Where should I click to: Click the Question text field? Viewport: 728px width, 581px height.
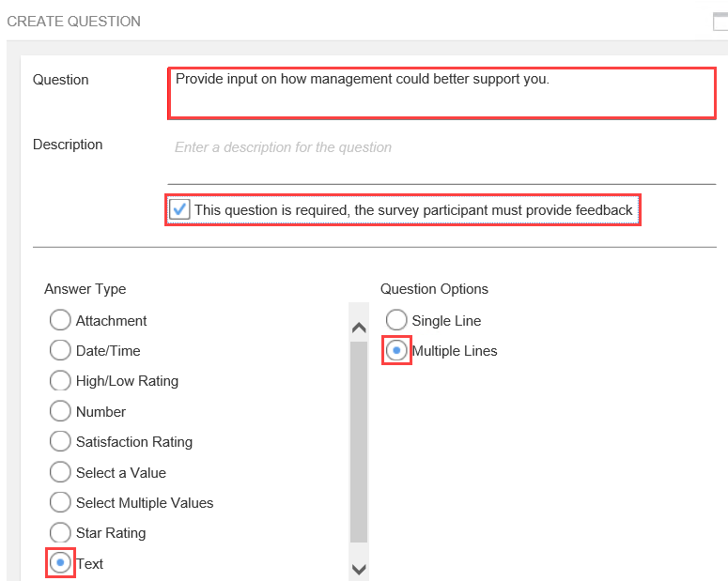[x=441, y=93]
